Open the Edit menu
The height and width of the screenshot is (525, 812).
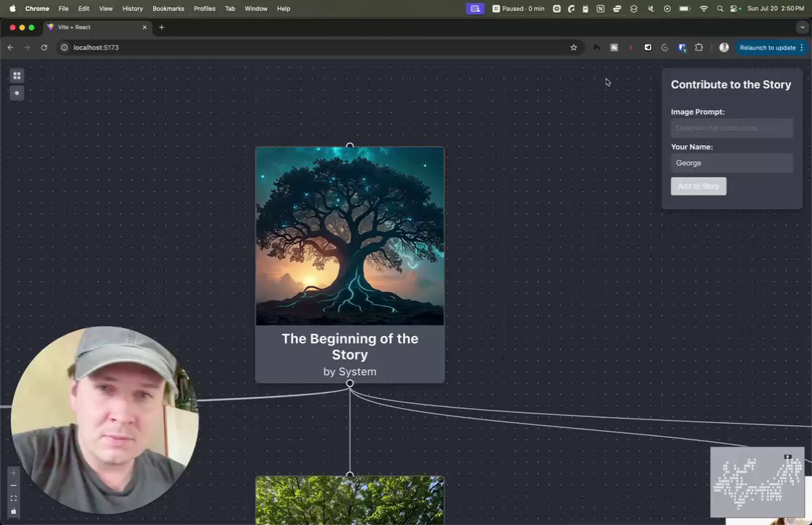click(x=83, y=8)
